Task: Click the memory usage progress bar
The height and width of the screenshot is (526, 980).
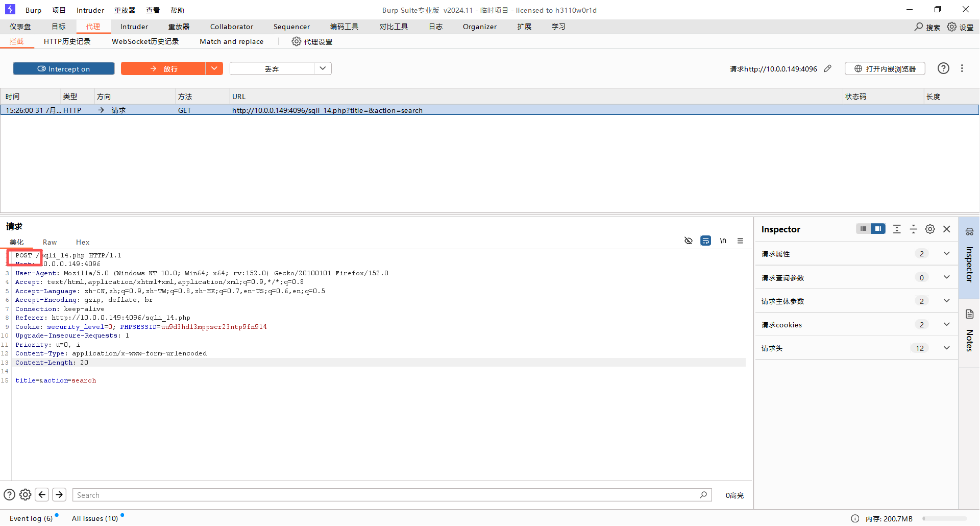Action: tap(944, 518)
